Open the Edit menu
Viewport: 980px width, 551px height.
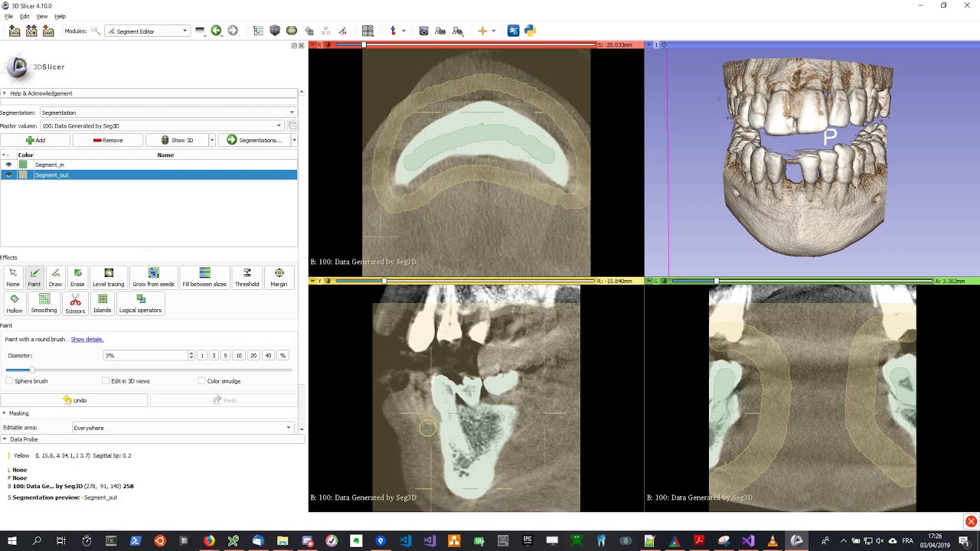coord(25,16)
